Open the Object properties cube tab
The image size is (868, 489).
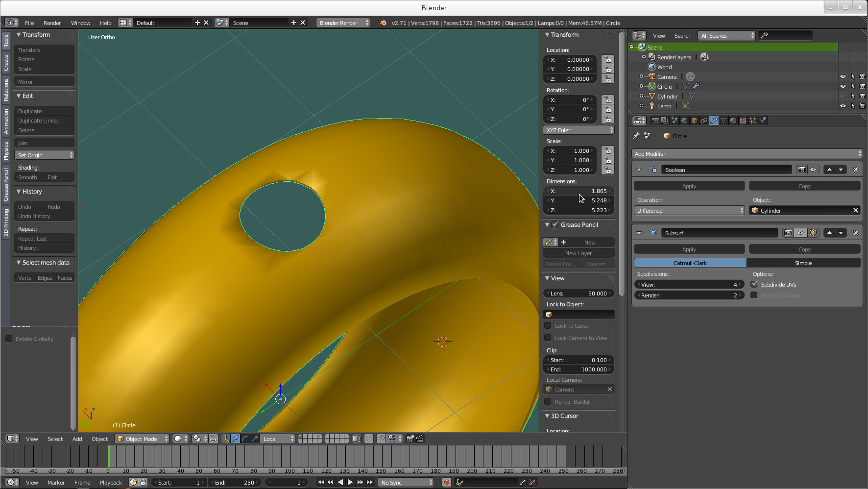tap(694, 121)
